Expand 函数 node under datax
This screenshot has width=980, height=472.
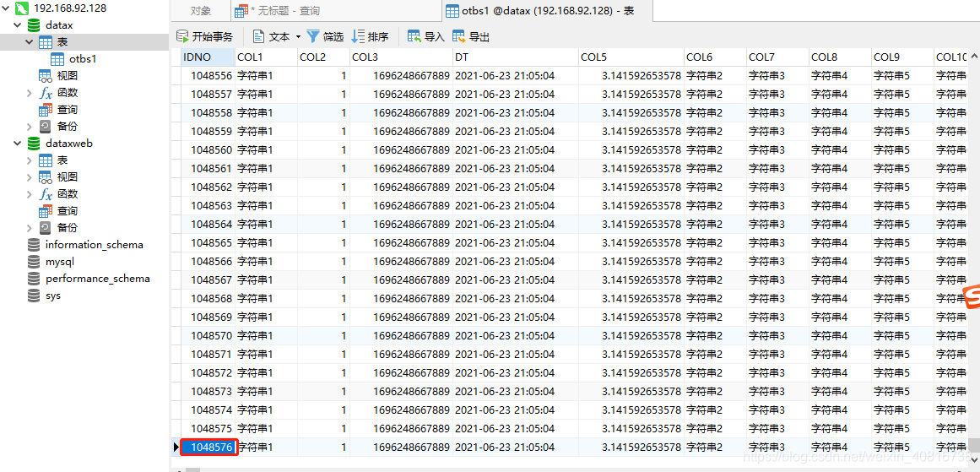30,93
